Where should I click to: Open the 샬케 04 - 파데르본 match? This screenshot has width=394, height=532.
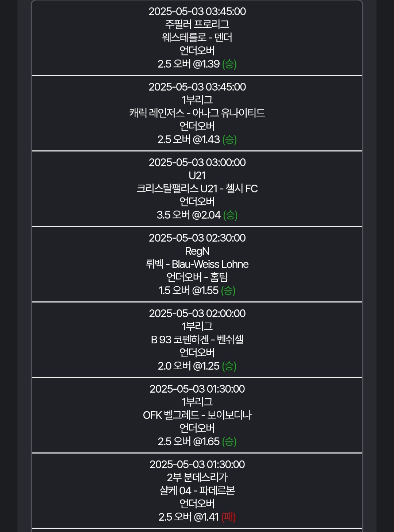pos(197,491)
